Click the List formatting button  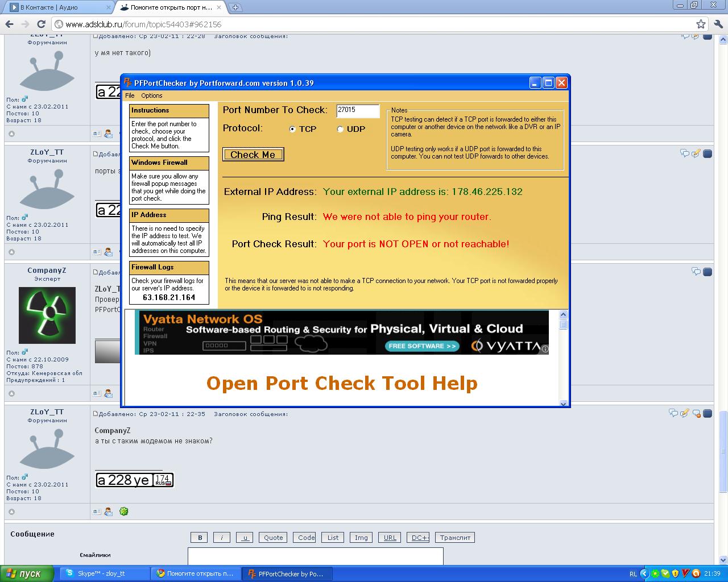tap(333, 537)
